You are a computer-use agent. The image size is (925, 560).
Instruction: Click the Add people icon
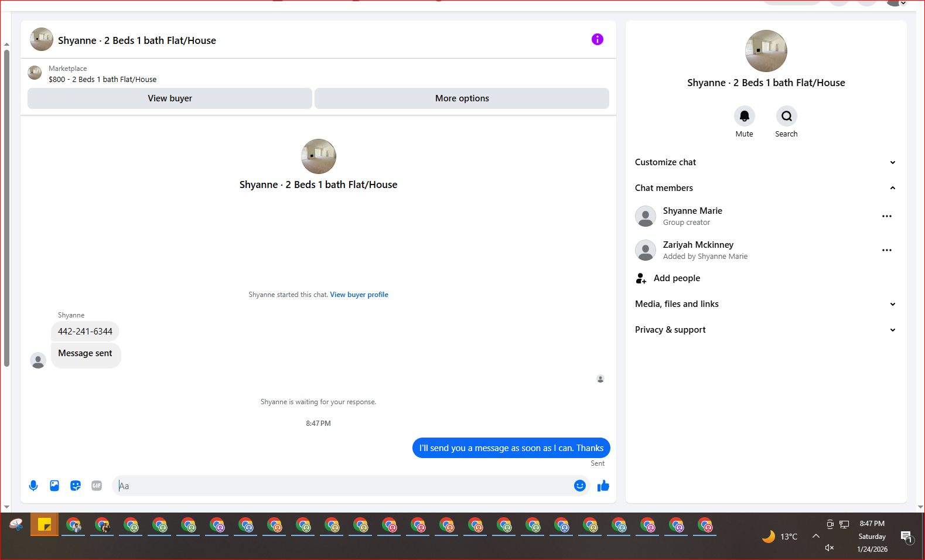641,278
